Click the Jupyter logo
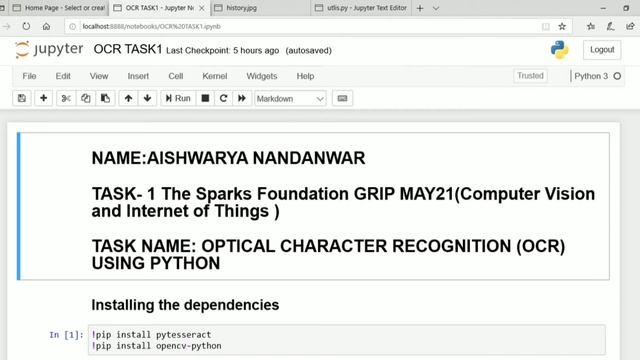640x360 pixels. [49, 49]
